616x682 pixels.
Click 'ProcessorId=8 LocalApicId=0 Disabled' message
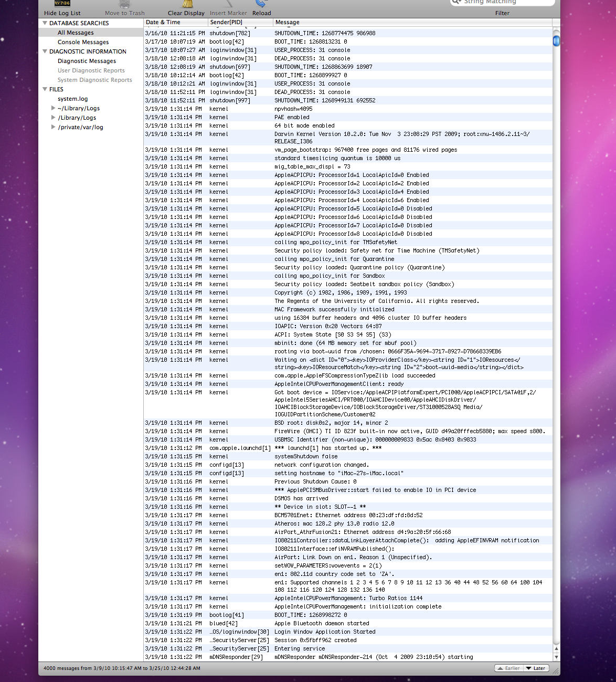(353, 234)
